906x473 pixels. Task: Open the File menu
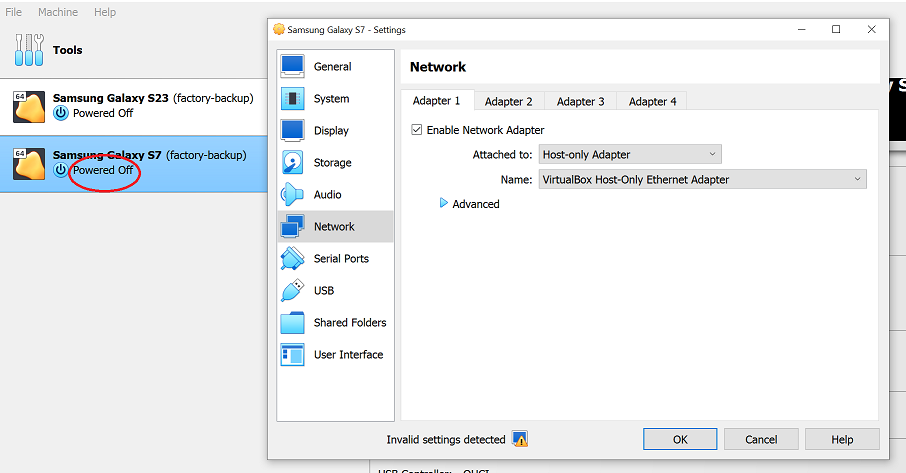click(13, 12)
